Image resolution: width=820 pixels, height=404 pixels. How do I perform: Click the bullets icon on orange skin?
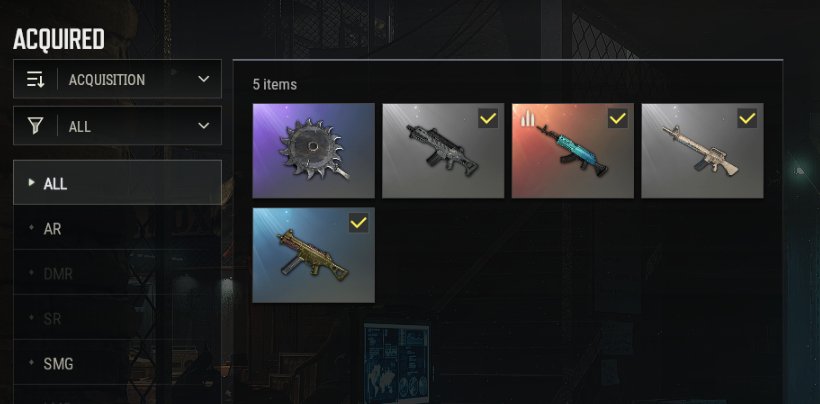click(x=527, y=120)
